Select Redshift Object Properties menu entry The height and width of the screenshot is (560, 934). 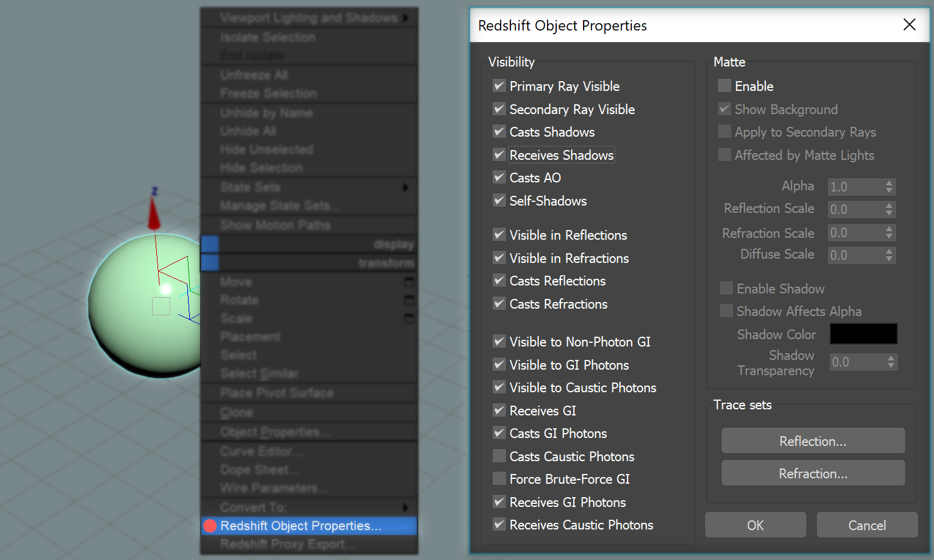[309, 526]
